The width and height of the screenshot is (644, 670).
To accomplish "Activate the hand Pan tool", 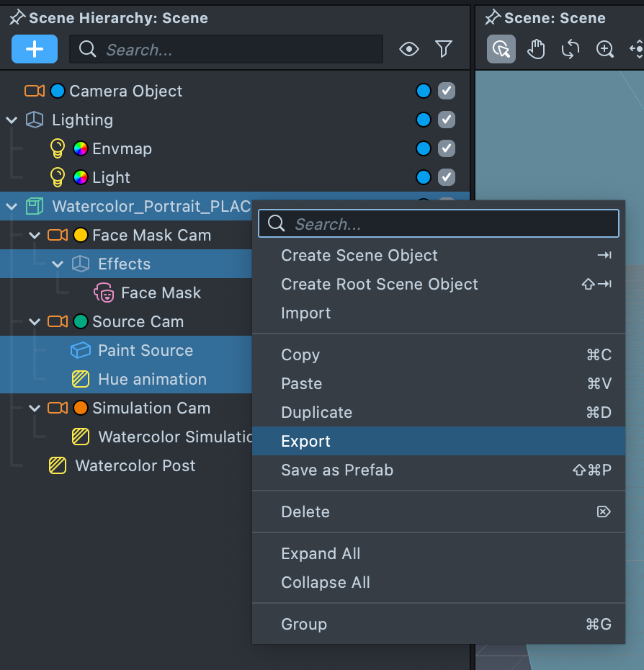I will (x=536, y=49).
